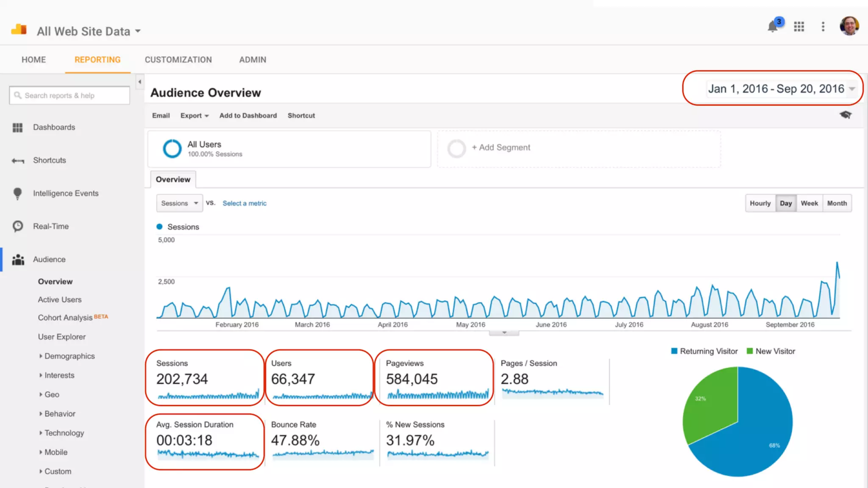Open Dashboards from the sidebar
Viewport: 868px width, 488px height.
click(54, 128)
